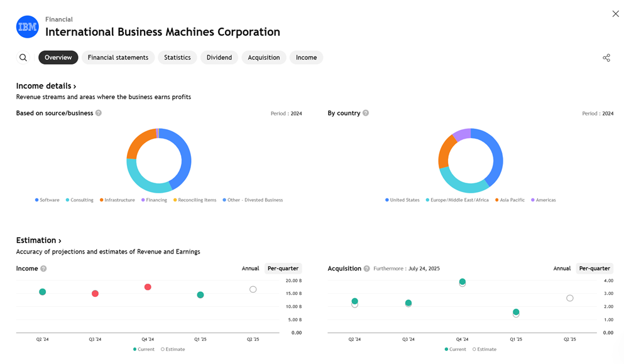Expand the Income details section
This screenshot has height=364, width=624.
click(46, 86)
